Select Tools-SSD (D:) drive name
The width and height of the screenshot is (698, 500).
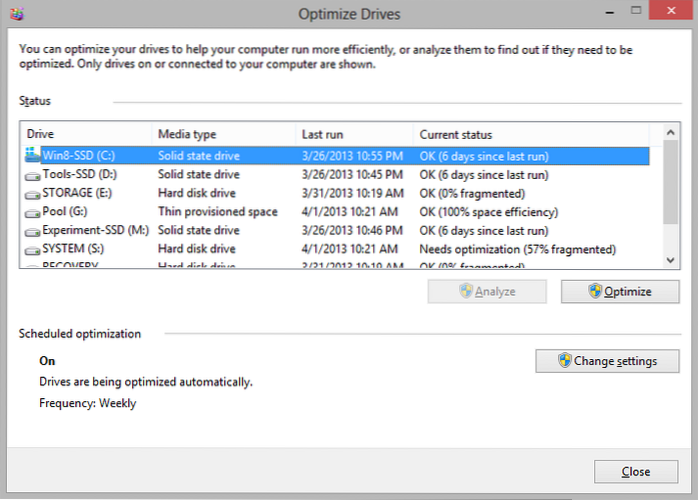(x=80, y=174)
